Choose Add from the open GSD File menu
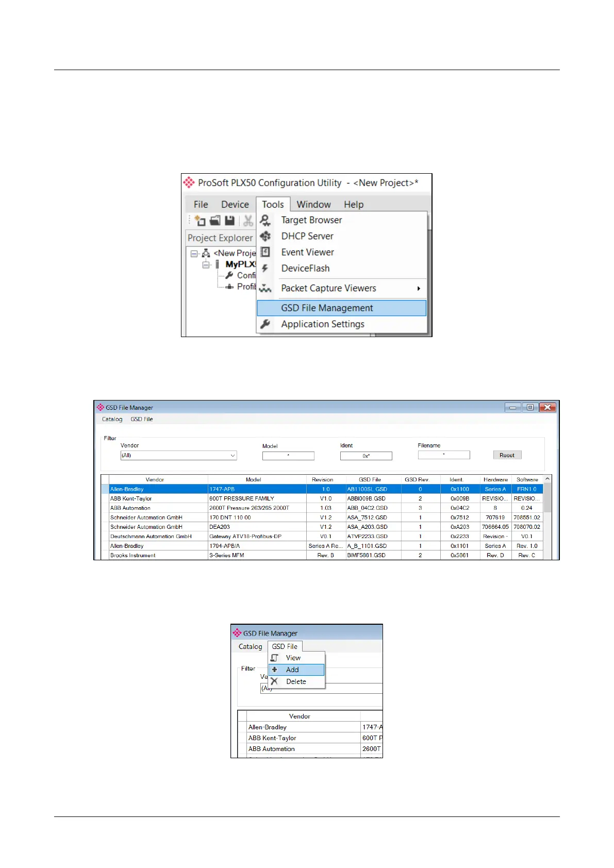This screenshot has height=868, width=614. (297, 670)
